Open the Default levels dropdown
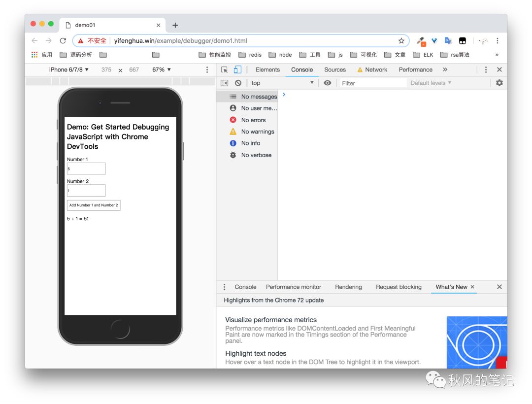This screenshot has width=532, height=404. 431,83
